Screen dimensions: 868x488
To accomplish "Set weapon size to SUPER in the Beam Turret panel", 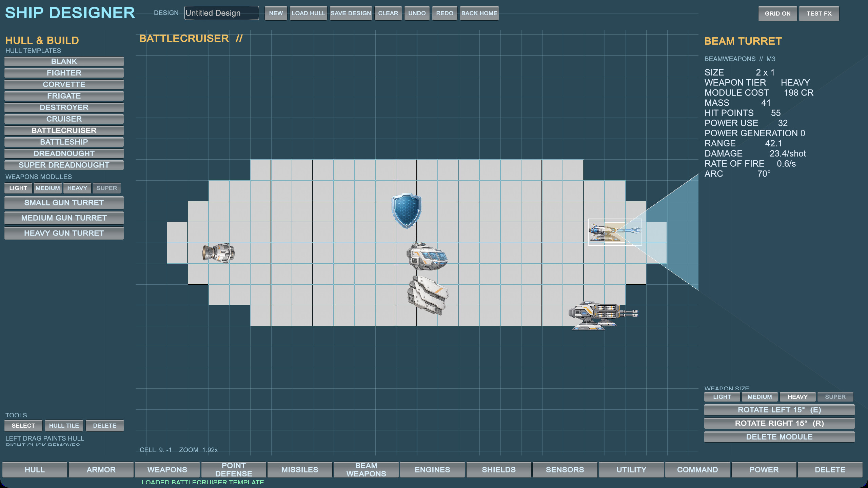I will pyautogui.click(x=835, y=397).
